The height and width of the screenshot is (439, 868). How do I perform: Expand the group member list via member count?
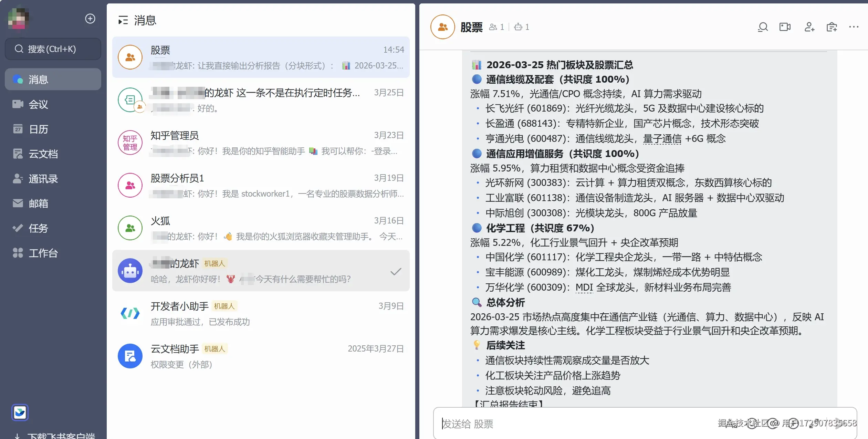click(496, 27)
